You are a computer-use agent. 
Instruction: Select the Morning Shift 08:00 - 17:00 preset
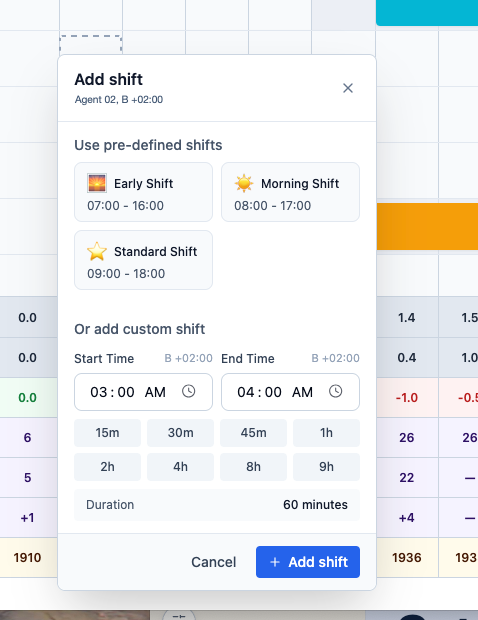tap(290, 192)
